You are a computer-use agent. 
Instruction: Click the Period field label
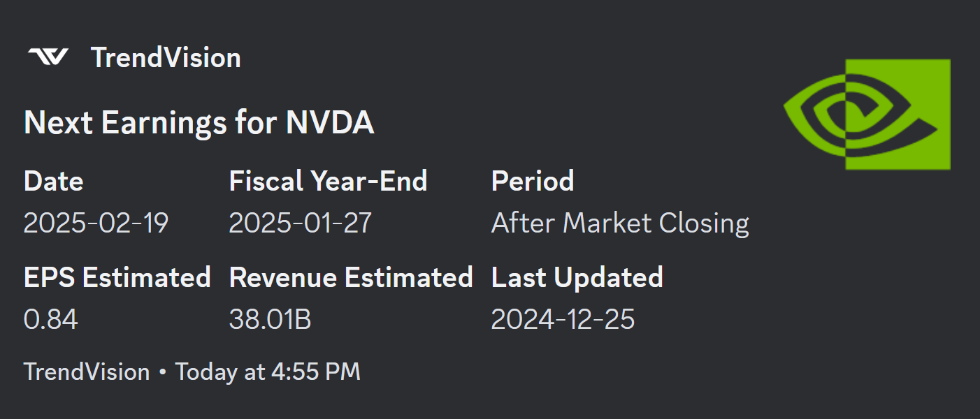click(x=533, y=181)
